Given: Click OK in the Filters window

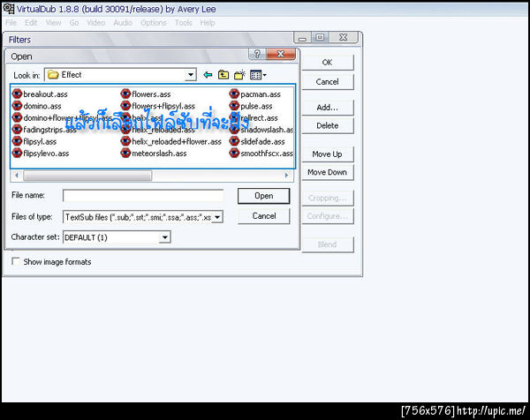Looking at the screenshot, I should 327,63.
